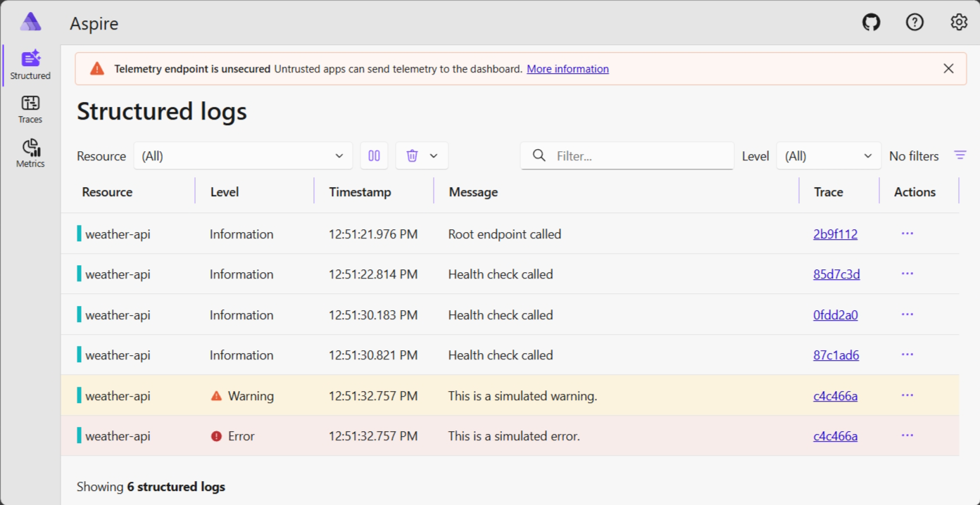
Task: Open trace 2b9f112 for Root endpoint called
Action: tap(835, 234)
